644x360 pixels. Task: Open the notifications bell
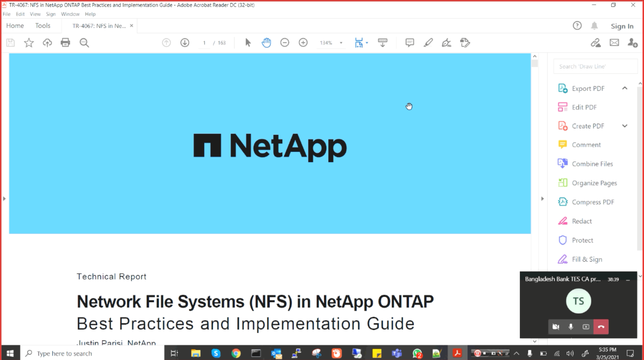click(x=594, y=26)
